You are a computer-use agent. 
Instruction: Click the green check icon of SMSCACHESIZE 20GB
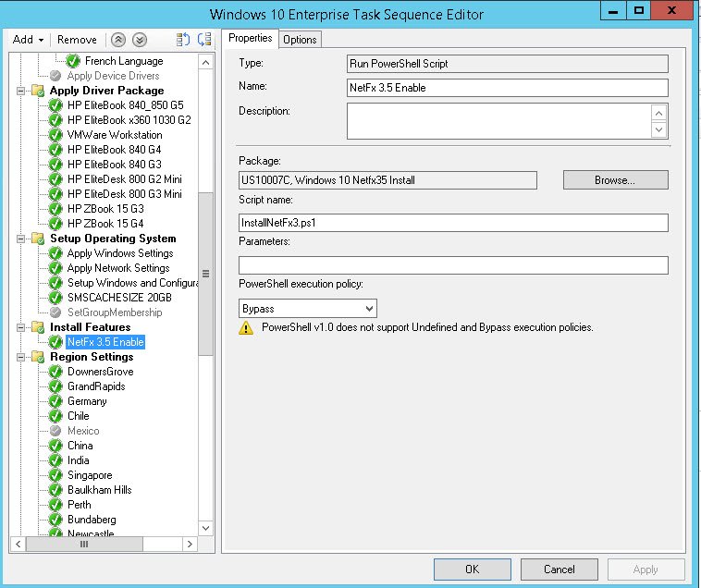(x=55, y=298)
